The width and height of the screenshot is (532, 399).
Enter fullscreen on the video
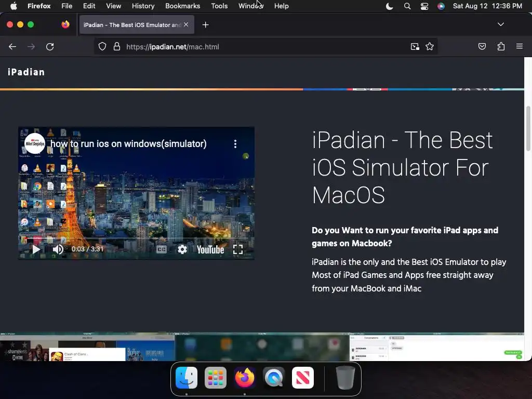[238, 250]
